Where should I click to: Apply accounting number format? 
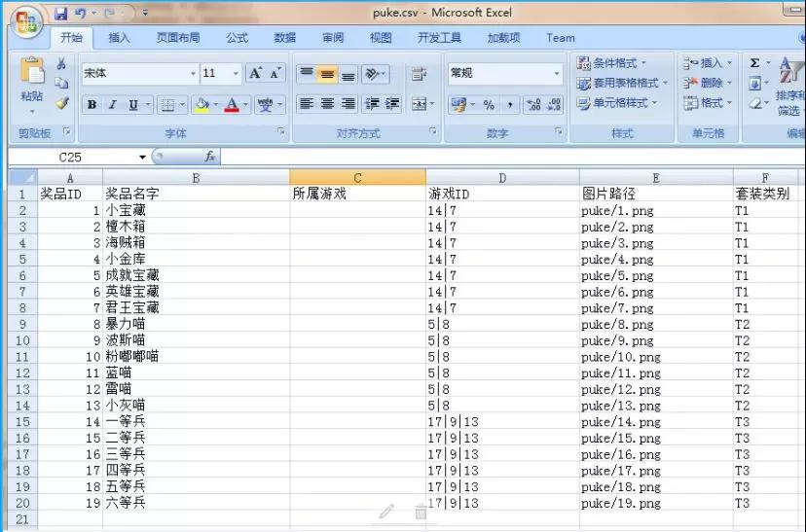pos(458,105)
